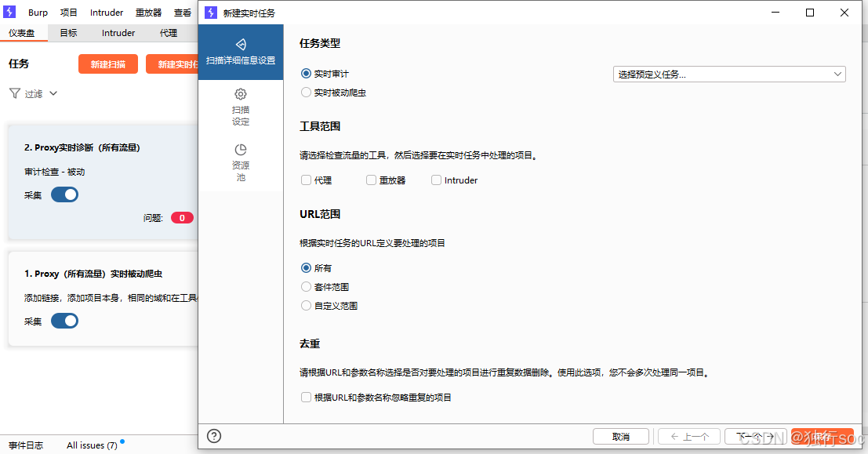Open the 选择预定义任务 dropdown
The height and width of the screenshot is (454, 868).
pyautogui.click(x=729, y=74)
